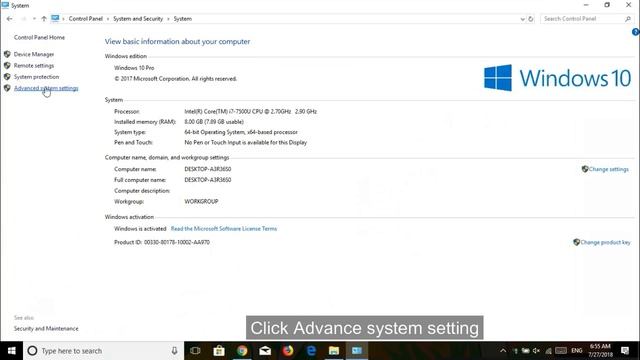Select Control Panel in breadcrumb

point(86,19)
